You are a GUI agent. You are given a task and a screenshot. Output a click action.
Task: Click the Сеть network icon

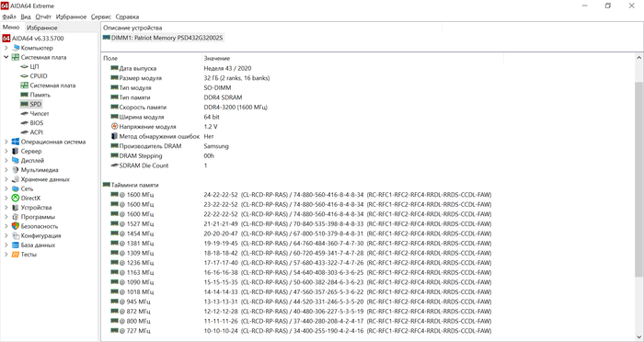point(16,188)
